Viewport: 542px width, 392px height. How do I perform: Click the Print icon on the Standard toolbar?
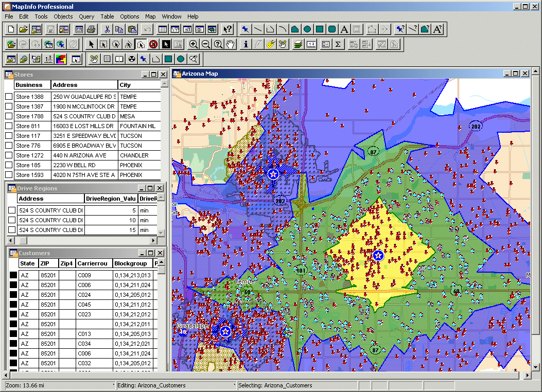92,29
